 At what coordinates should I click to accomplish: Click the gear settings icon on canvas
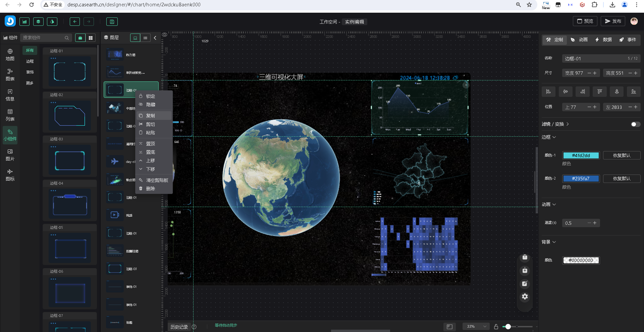[525, 296]
